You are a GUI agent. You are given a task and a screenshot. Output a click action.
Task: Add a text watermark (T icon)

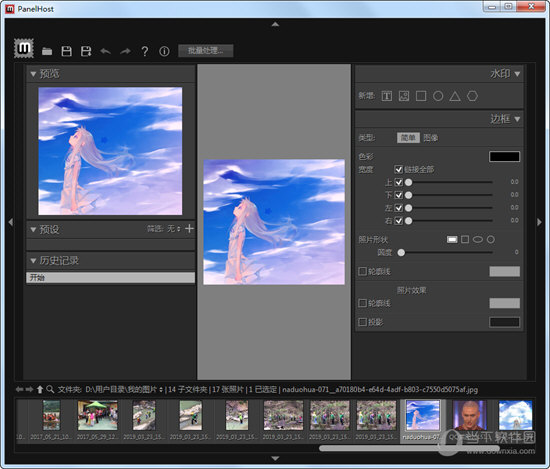(387, 96)
